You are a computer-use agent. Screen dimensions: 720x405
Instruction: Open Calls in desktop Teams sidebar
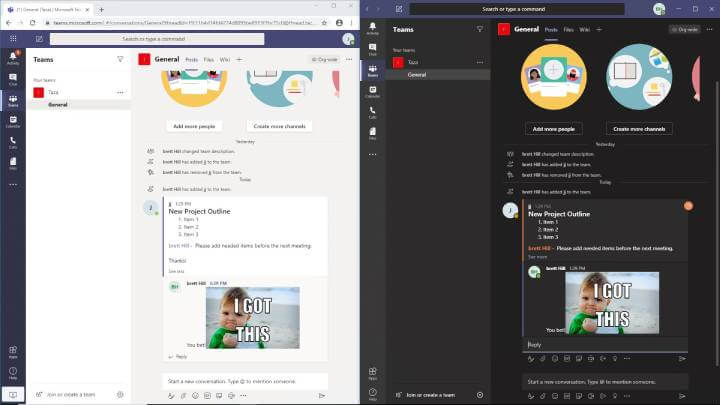372,112
